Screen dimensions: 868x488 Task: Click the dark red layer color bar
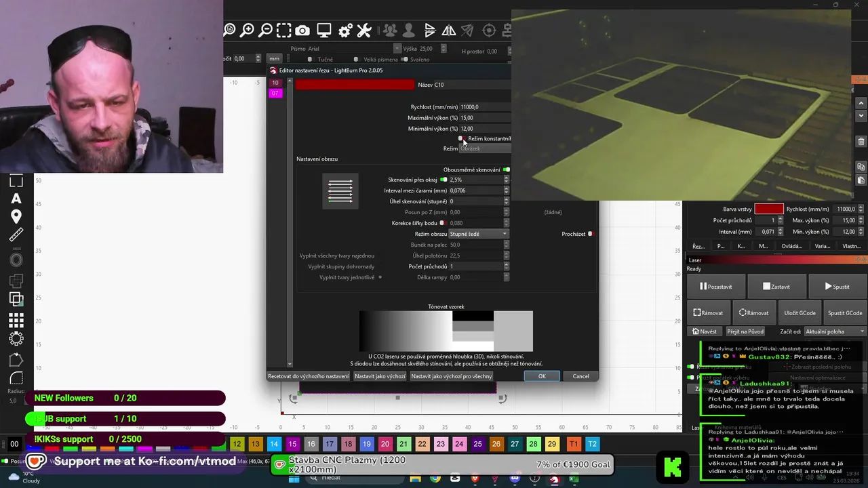pyautogui.click(x=355, y=85)
